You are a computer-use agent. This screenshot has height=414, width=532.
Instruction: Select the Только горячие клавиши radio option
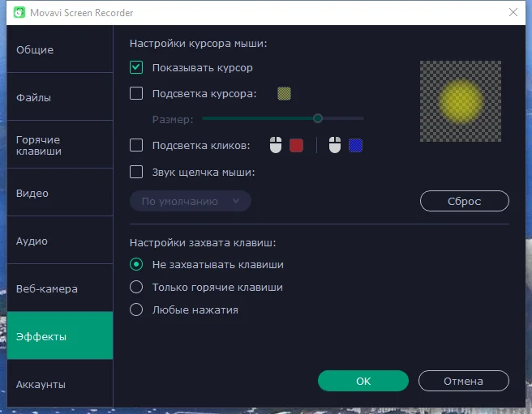coord(136,287)
